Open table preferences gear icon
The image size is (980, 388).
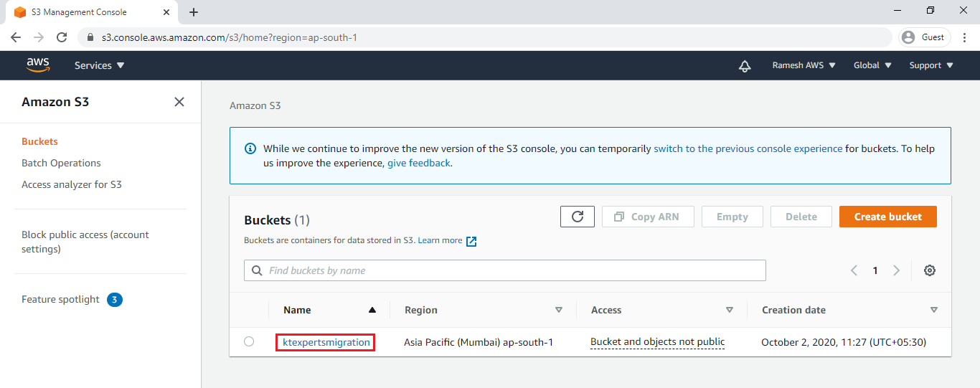[x=930, y=270]
